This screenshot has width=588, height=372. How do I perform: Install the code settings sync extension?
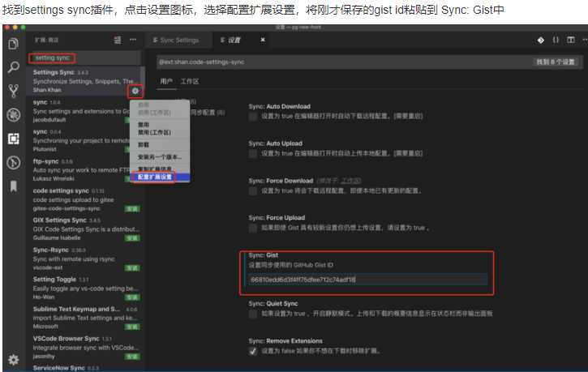[132, 208]
